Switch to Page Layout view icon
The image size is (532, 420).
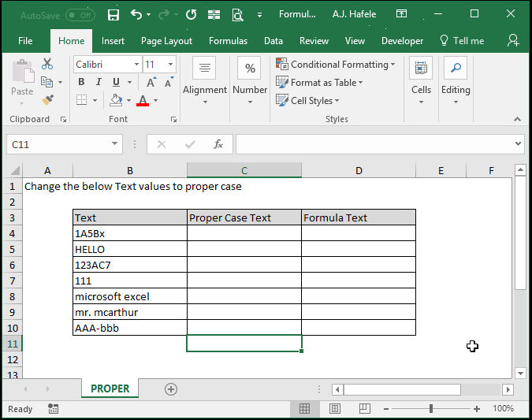(334, 409)
